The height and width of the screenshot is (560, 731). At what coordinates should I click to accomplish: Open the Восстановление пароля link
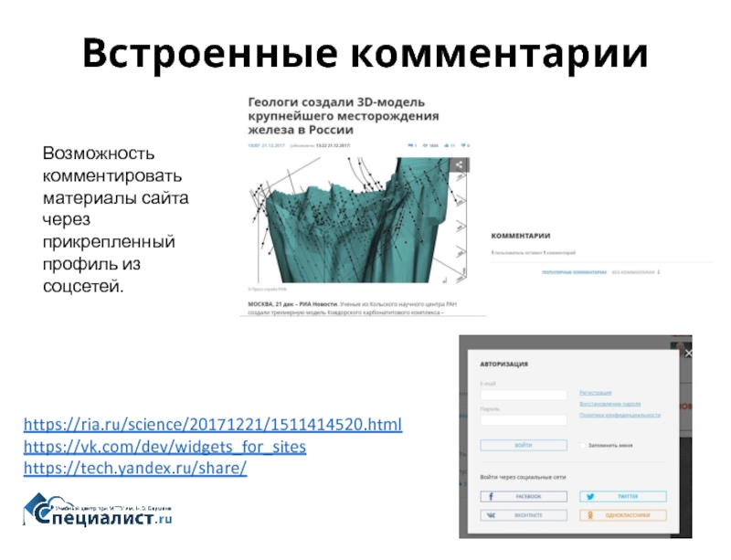[x=609, y=404]
